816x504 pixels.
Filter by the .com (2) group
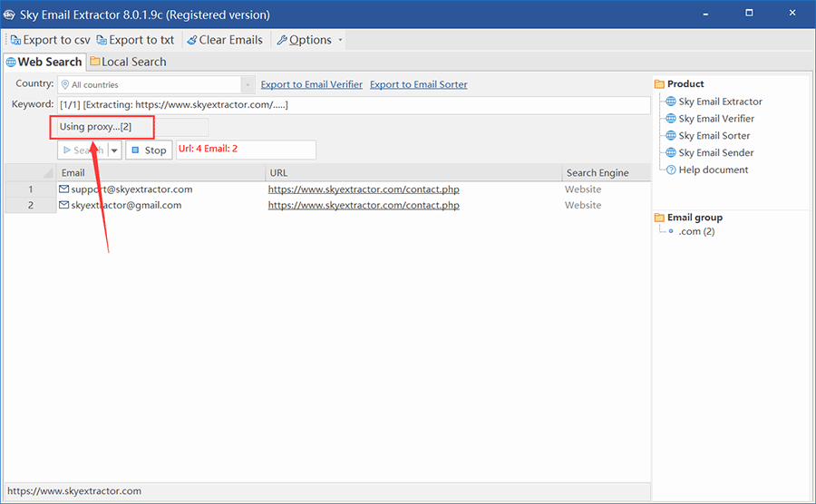click(x=696, y=231)
